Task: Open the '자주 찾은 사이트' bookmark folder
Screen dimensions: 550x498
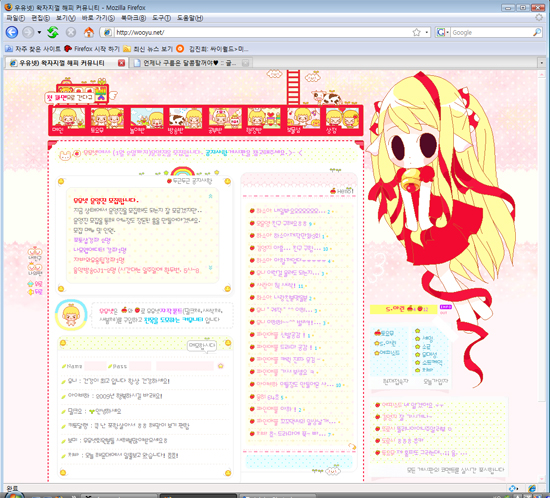Action: coord(33,49)
